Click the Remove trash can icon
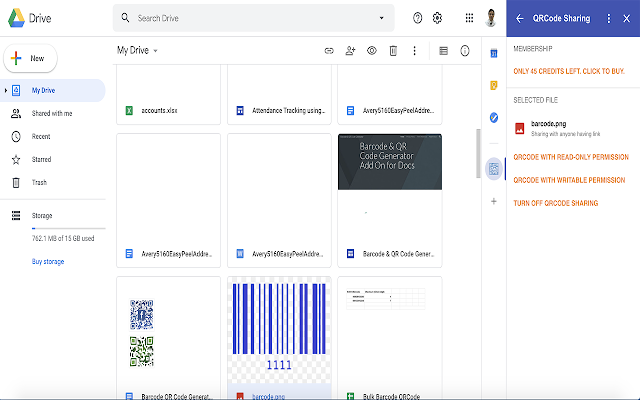 tap(393, 51)
